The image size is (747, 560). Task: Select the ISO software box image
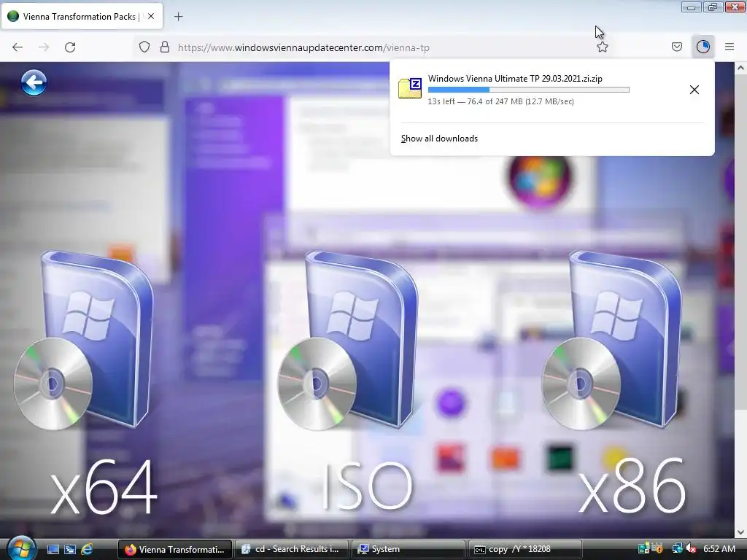tap(349, 340)
